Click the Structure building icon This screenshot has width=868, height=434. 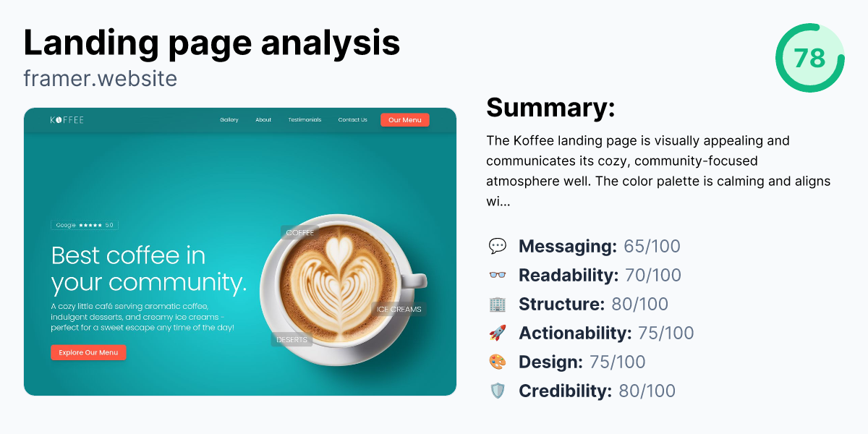(x=498, y=304)
